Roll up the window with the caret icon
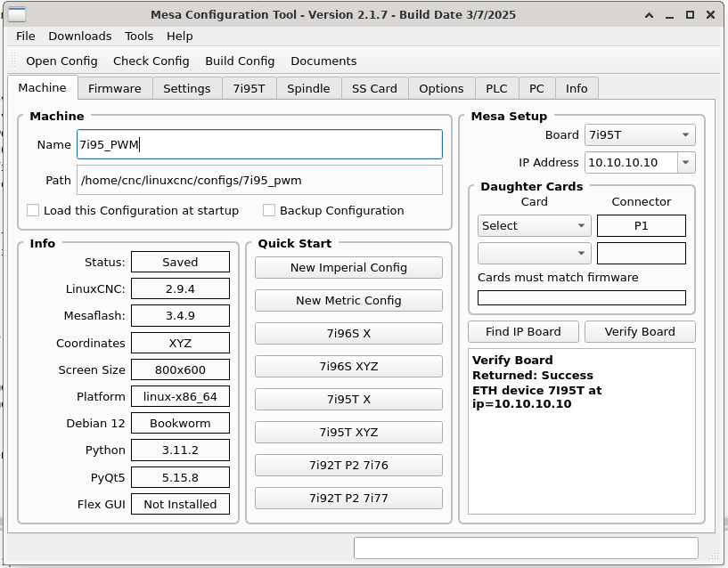The width and height of the screenshot is (728, 568). [649, 15]
